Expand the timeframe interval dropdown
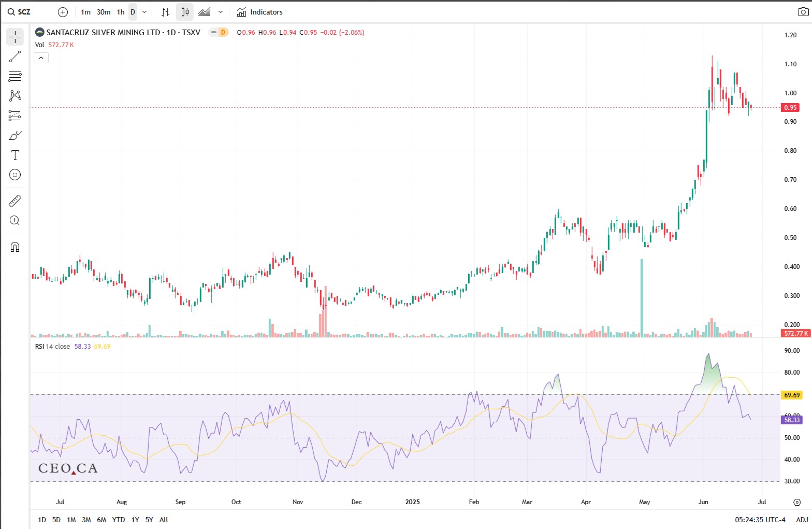The image size is (812, 529). [x=144, y=12]
